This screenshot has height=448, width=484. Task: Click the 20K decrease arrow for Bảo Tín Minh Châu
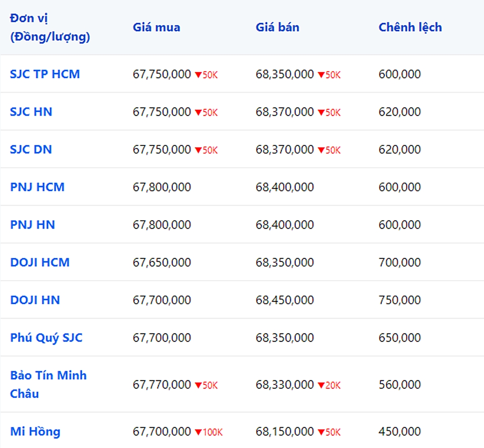coord(321,385)
